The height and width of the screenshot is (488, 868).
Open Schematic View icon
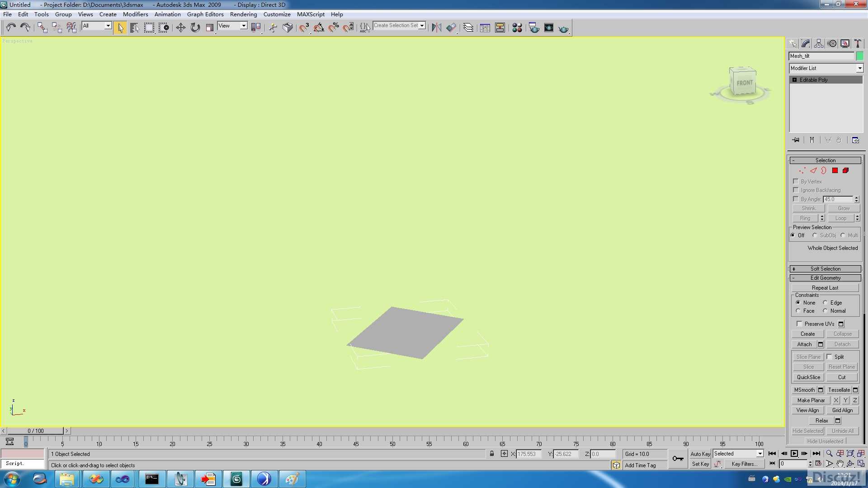(500, 28)
